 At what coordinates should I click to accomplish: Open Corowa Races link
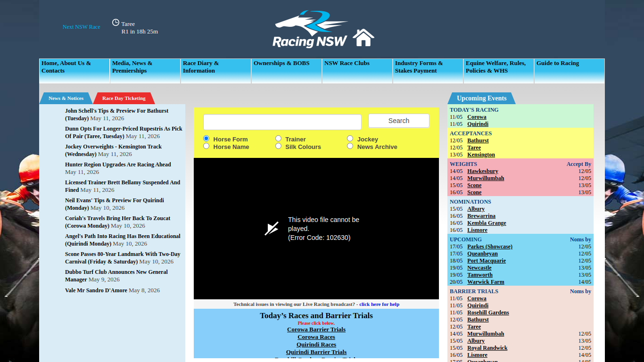(x=316, y=337)
